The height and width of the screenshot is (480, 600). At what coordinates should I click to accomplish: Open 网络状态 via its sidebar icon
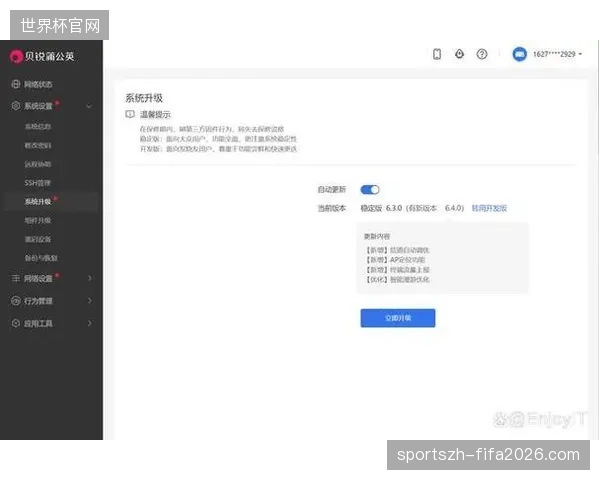pyautogui.click(x=16, y=84)
